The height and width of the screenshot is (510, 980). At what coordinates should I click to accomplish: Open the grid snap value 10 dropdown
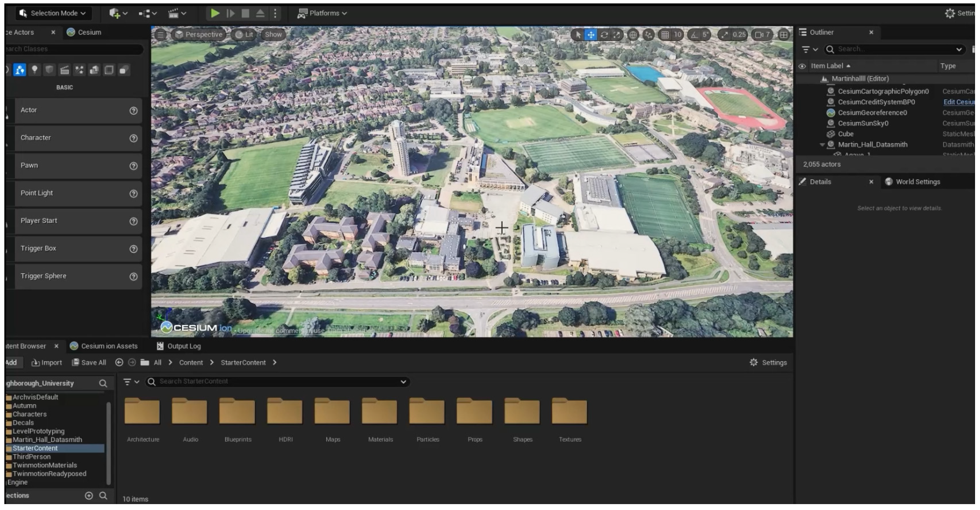coord(678,35)
